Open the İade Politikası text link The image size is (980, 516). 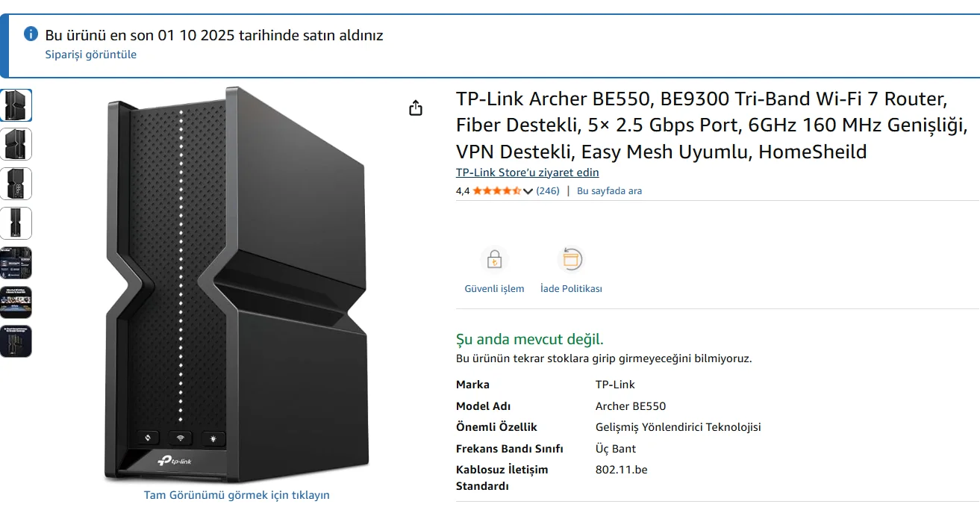571,289
